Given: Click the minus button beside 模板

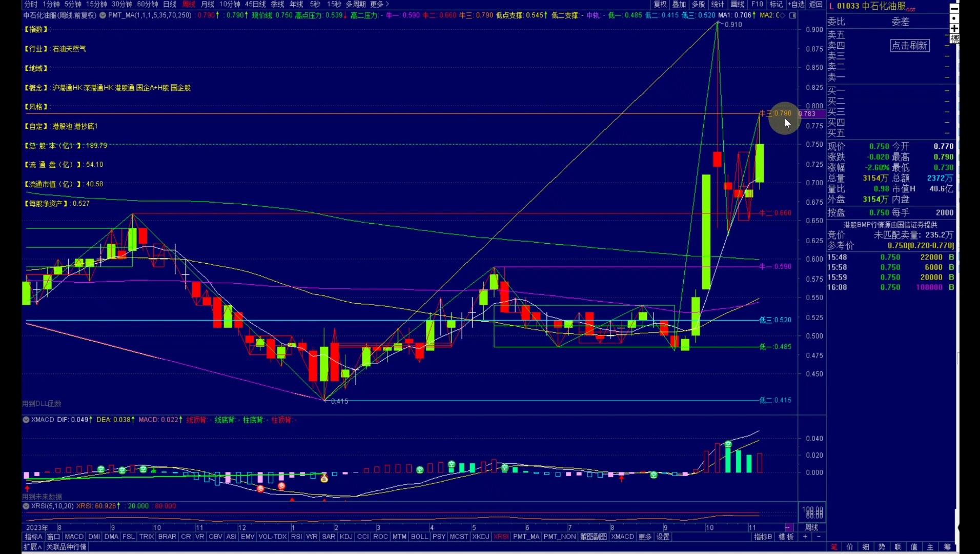Looking at the screenshot, I should (x=818, y=537).
